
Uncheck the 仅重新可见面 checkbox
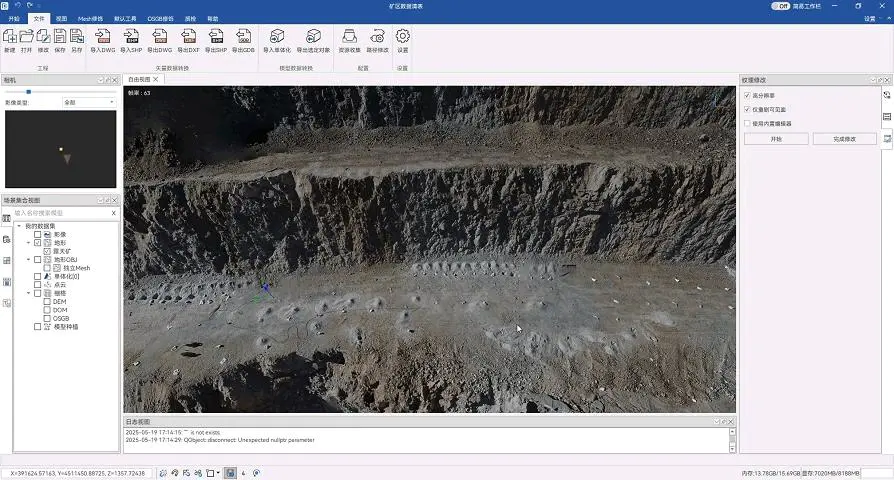tap(747, 109)
